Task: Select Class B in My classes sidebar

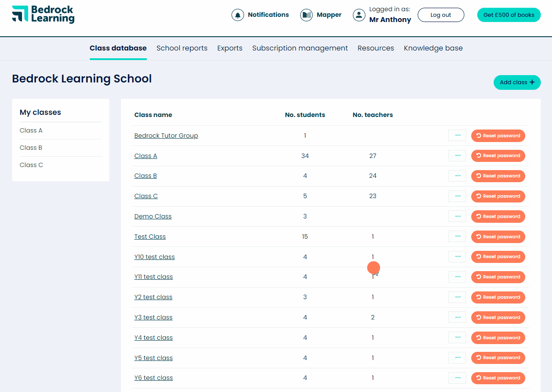Action: (x=31, y=148)
